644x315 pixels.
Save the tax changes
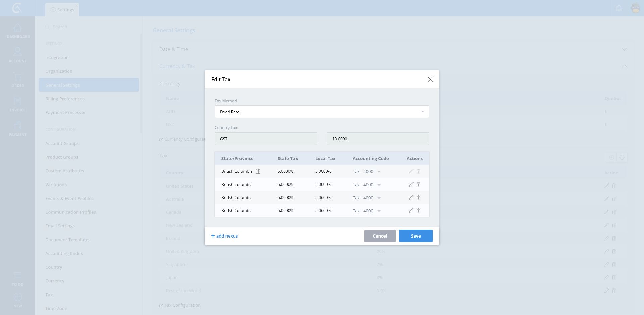pyautogui.click(x=416, y=236)
